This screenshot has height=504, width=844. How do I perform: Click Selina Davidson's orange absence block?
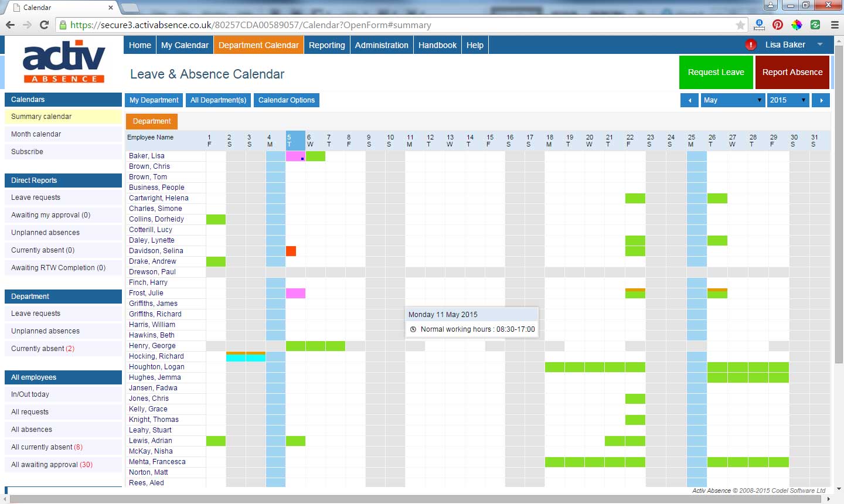pyautogui.click(x=291, y=251)
